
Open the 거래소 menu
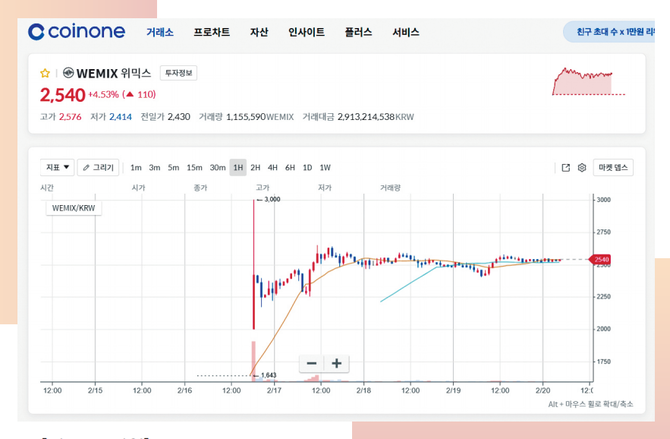click(x=160, y=32)
